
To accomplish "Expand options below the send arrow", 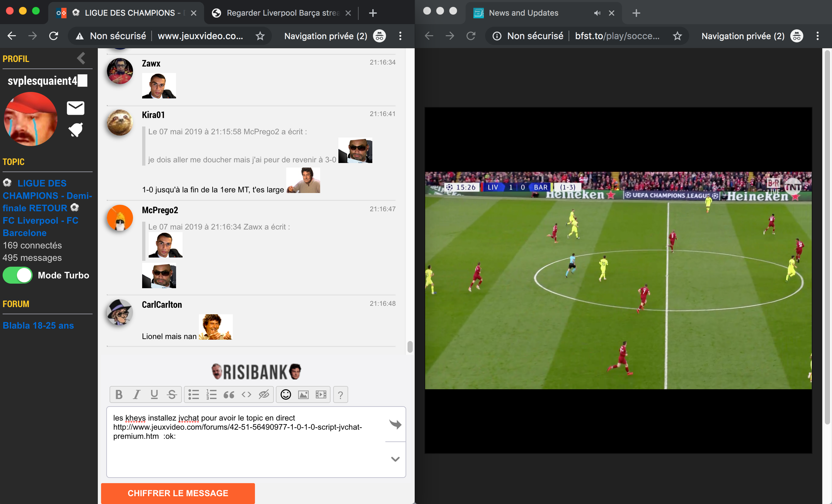I will point(395,459).
